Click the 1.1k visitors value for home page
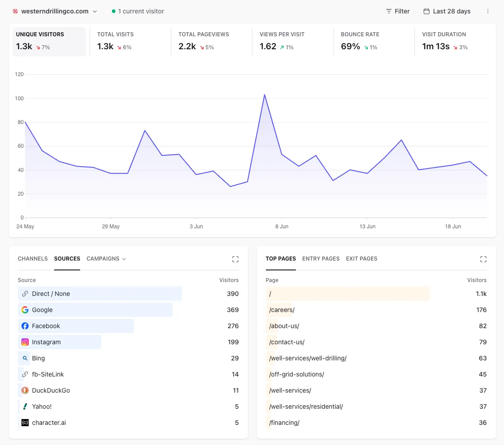 coord(481,294)
